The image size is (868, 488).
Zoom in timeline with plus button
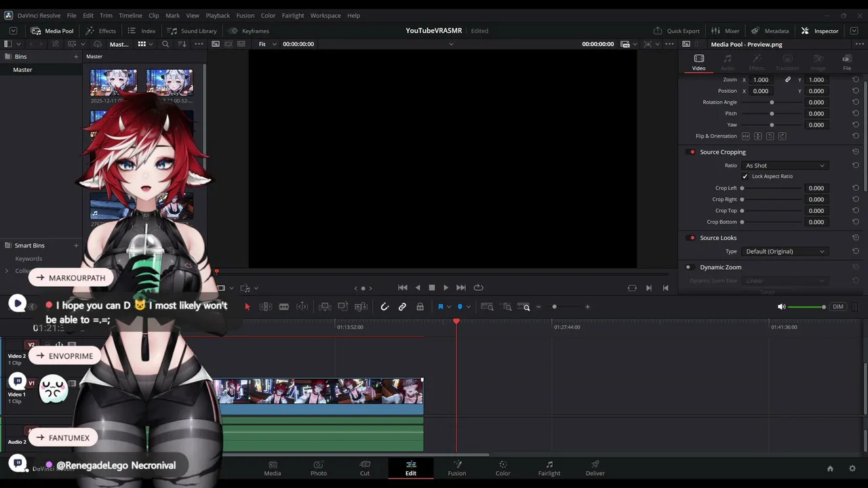[587, 307]
